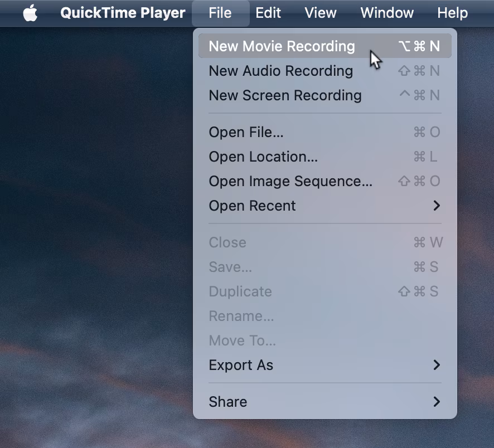
Task: Open the Edit menu
Action: click(268, 13)
